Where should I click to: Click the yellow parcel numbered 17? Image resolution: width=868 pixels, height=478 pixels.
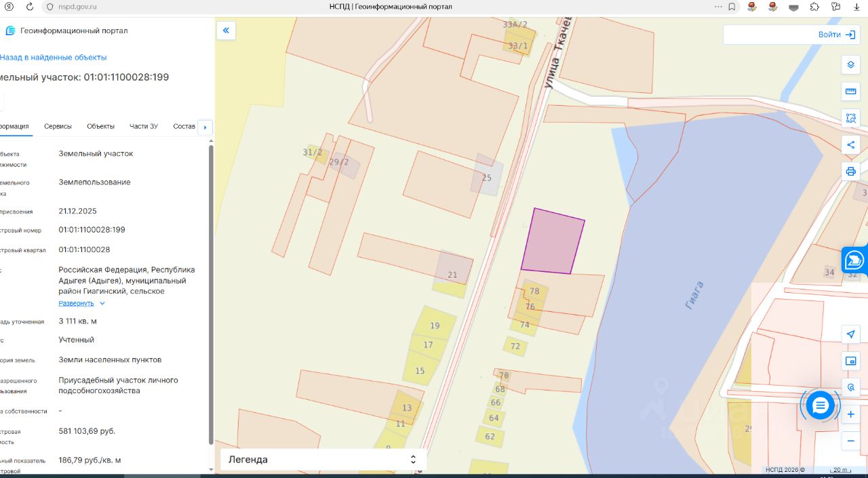pyautogui.click(x=428, y=345)
